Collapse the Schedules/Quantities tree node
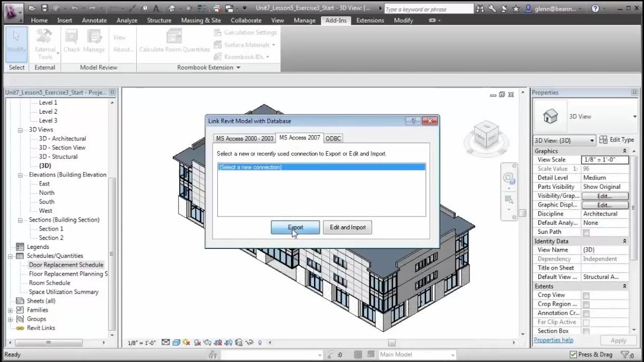The image size is (644, 362). point(11,256)
